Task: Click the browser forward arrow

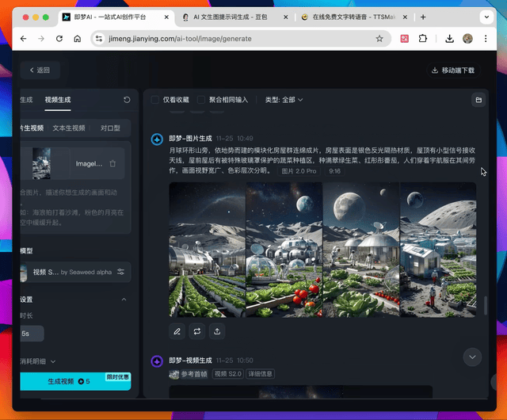Action: (41, 39)
